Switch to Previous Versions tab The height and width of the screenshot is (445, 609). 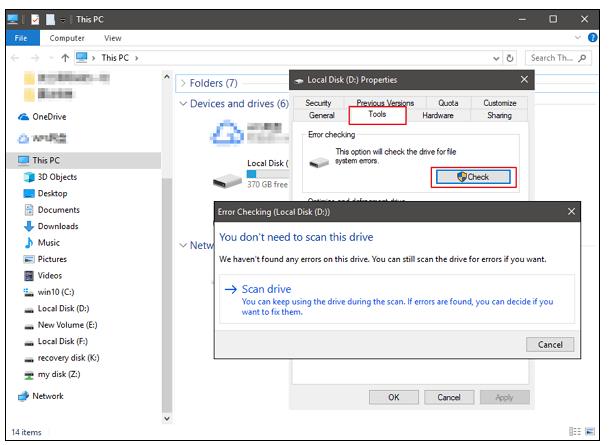[385, 103]
